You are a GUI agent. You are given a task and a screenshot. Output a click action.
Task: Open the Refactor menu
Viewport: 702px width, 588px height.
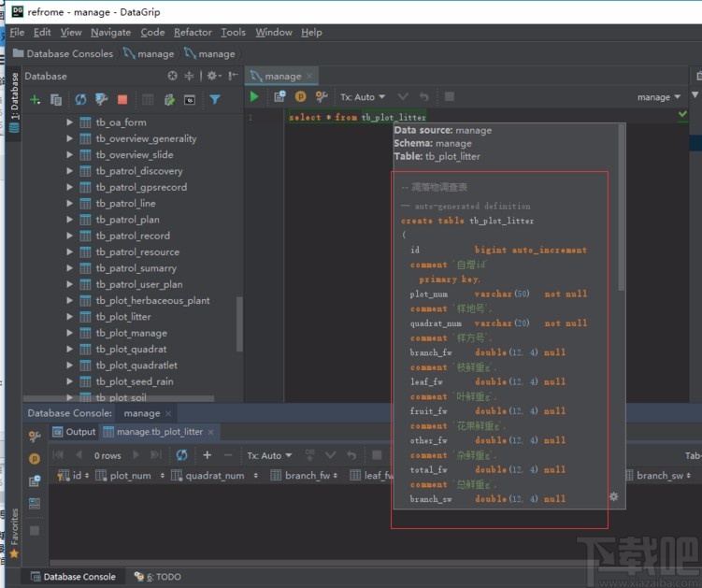coord(193,32)
